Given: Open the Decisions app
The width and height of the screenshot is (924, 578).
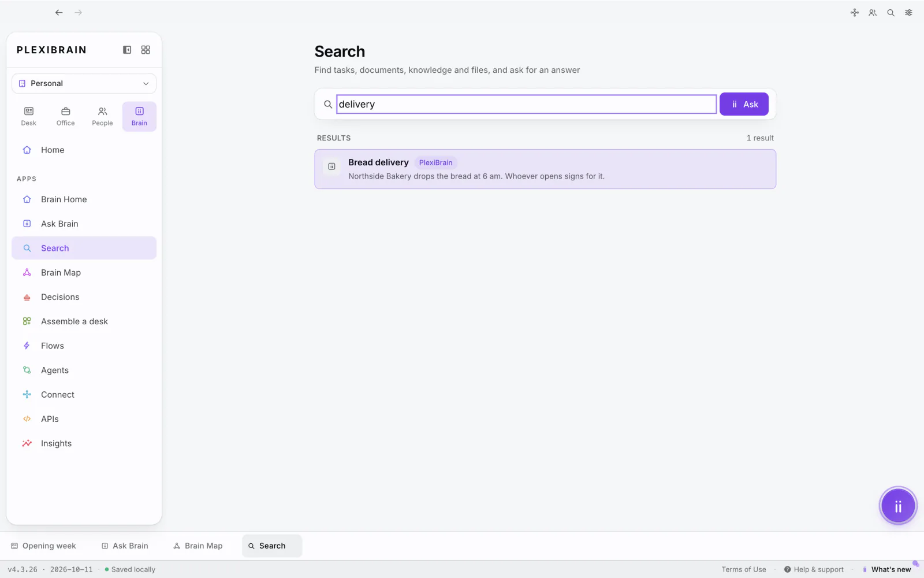Looking at the screenshot, I should tap(84, 297).
